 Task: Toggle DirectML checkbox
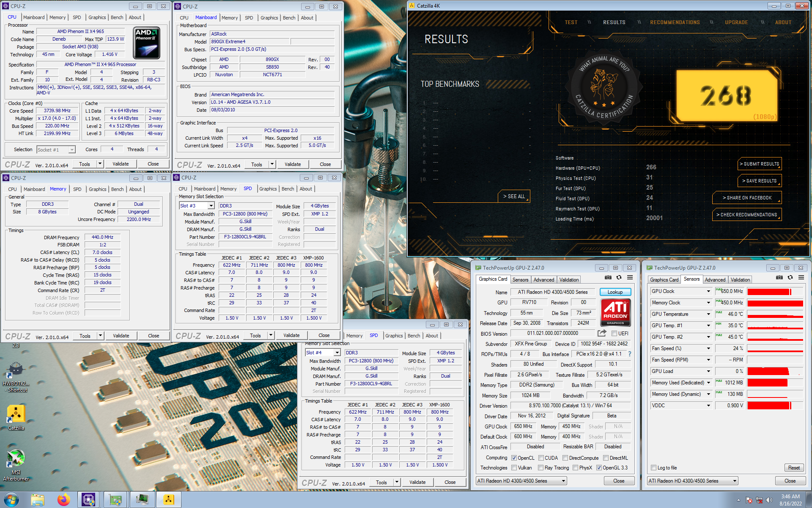click(606, 458)
